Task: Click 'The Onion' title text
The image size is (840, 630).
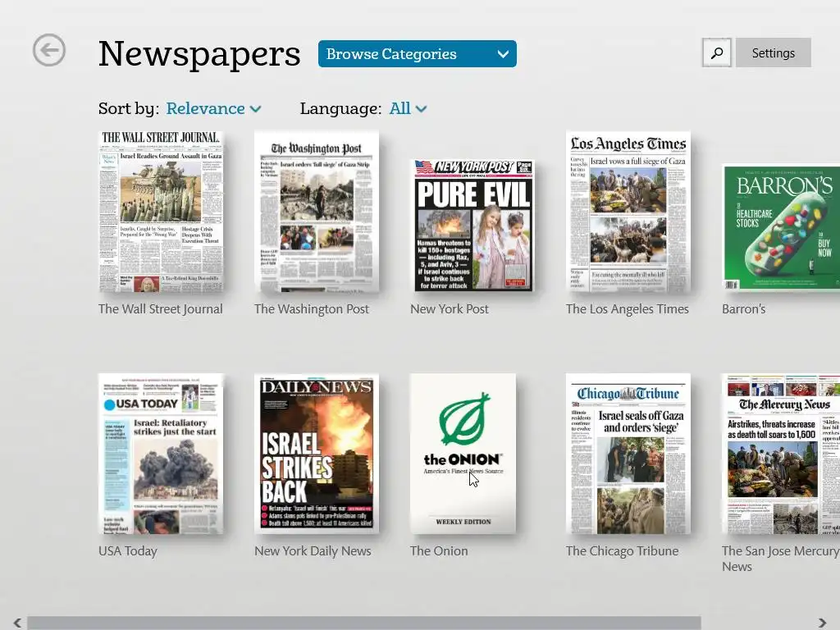Action: tap(439, 551)
